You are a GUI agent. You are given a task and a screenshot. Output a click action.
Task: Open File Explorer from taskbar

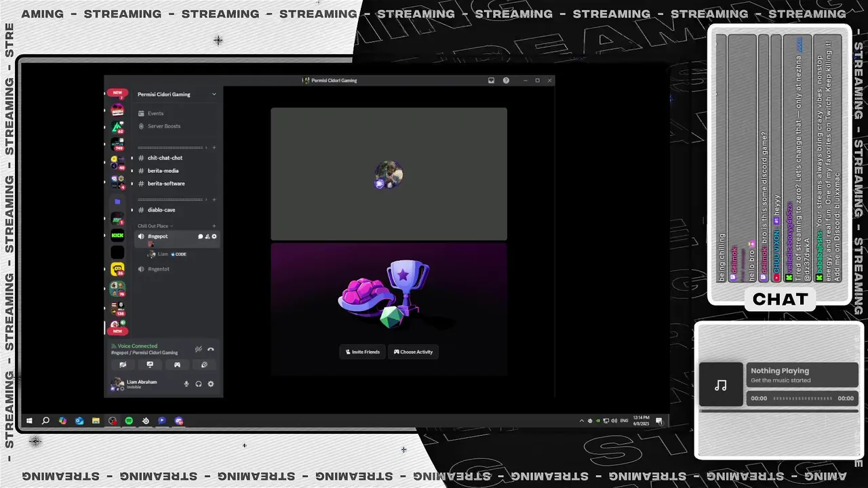click(96, 421)
